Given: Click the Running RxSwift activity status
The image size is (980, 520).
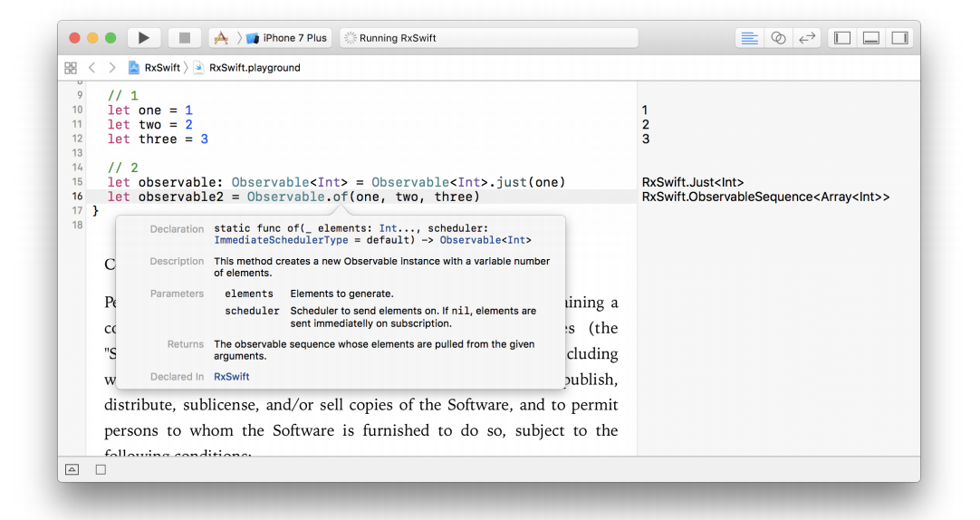Looking at the screenshot, I should coord(489,38).
